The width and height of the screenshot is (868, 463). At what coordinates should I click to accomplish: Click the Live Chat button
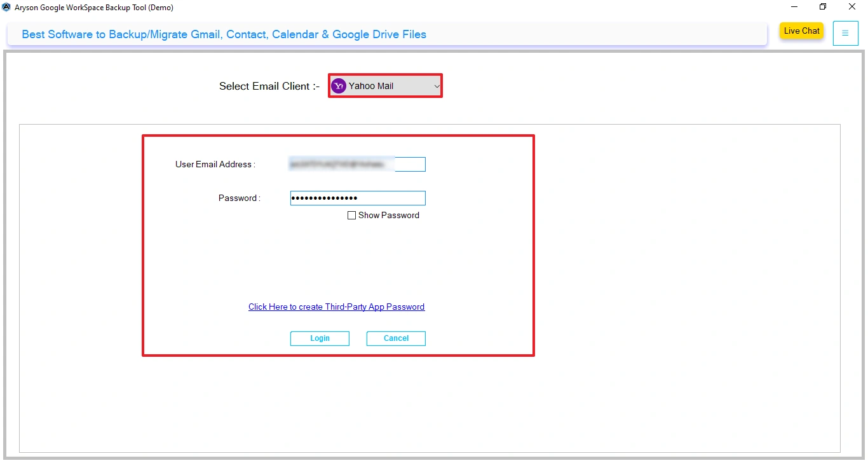pyautogui.click(x=801, y=31)
